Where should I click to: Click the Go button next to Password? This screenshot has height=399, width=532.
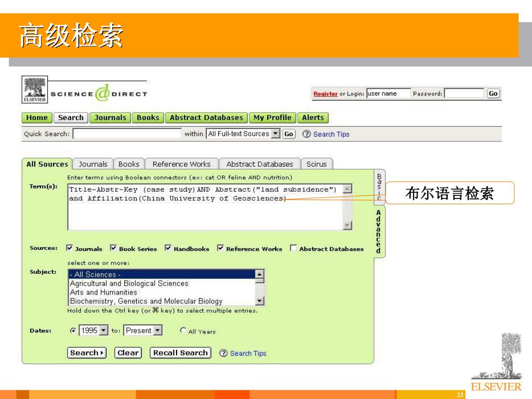point(494,94)
